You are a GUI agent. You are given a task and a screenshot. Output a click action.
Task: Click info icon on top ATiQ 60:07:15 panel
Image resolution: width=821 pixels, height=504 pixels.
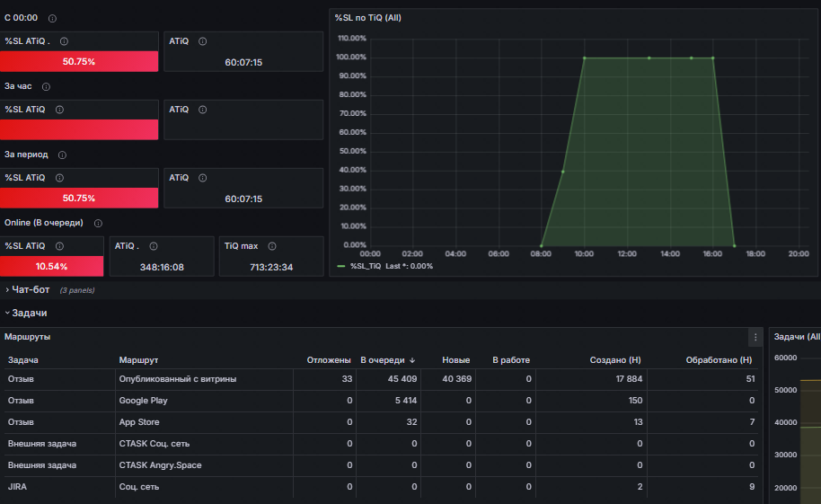pos(203,41)
